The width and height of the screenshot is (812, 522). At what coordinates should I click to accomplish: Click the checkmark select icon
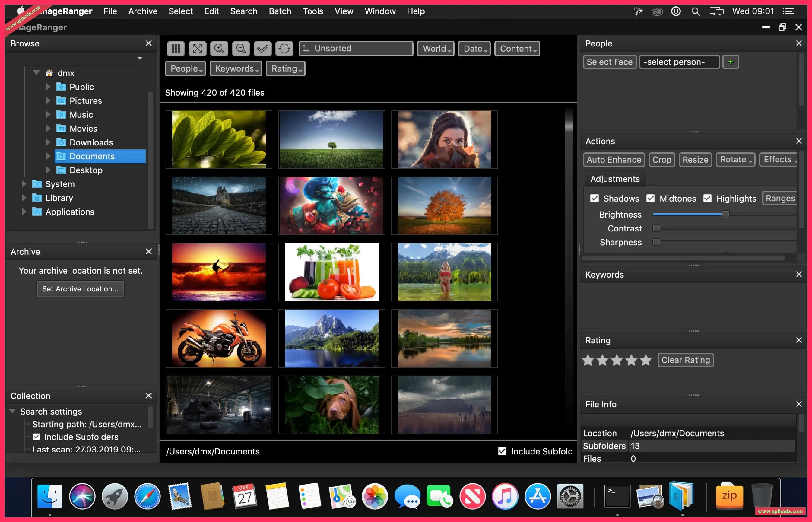262,49
